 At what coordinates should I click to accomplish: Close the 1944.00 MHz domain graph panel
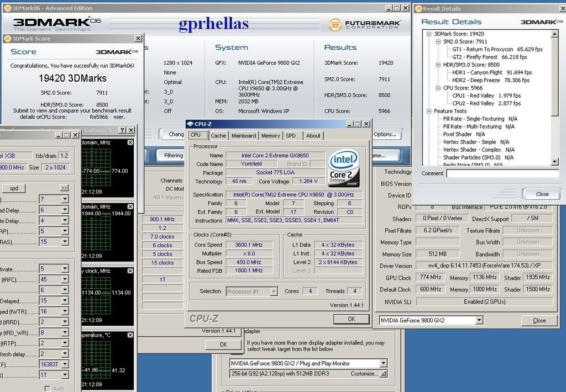click(x=130, y=206)
